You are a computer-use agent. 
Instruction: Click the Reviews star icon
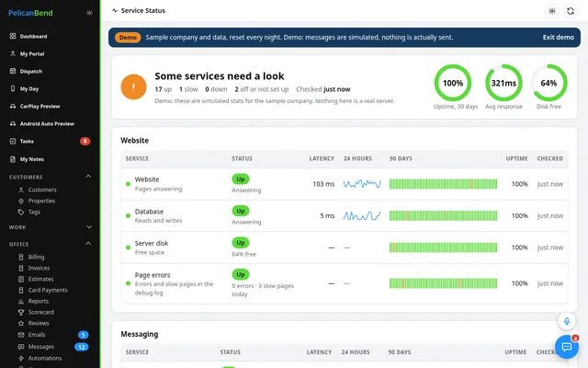[x=21, y=323]
